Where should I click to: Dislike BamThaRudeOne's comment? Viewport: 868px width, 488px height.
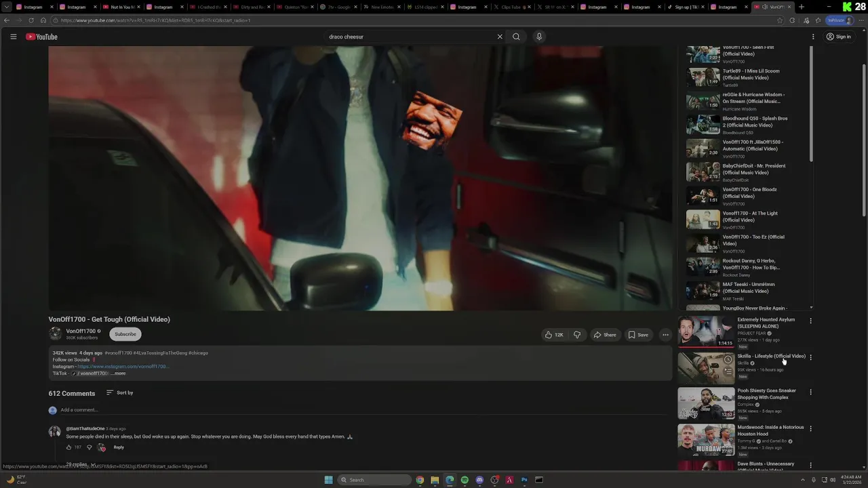[x=89, y=447]
